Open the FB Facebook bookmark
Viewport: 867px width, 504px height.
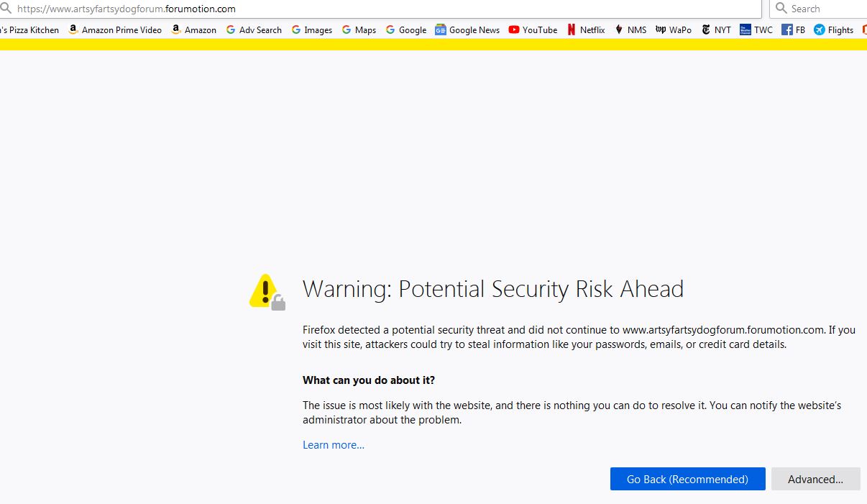(794, 29)
